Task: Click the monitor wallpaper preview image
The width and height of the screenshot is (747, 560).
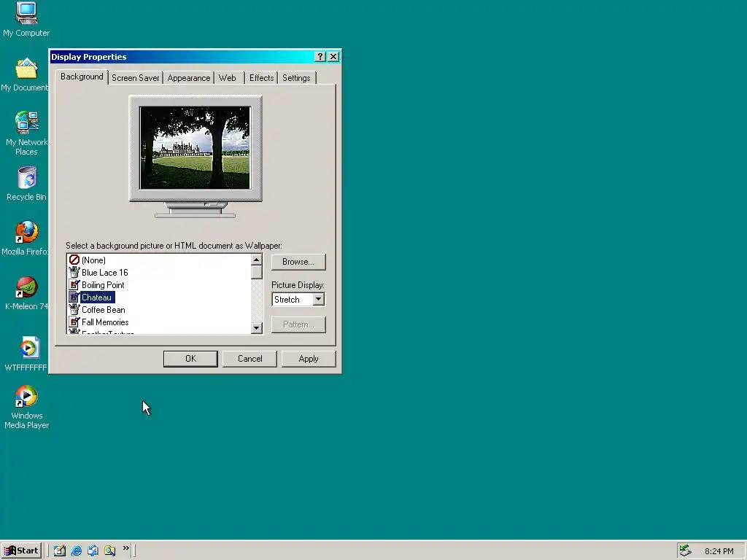Action: 195,147
